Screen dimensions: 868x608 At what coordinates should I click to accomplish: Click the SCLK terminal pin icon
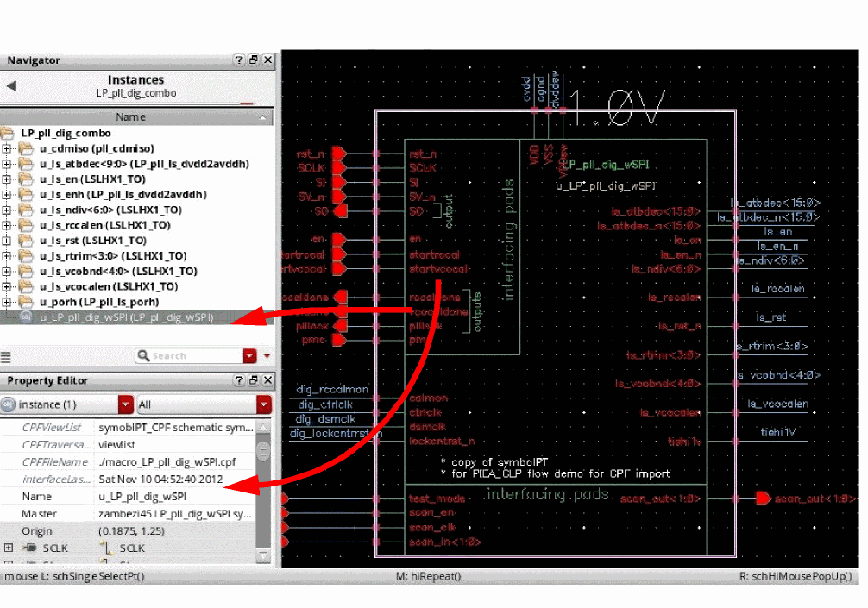pos(30,548)
